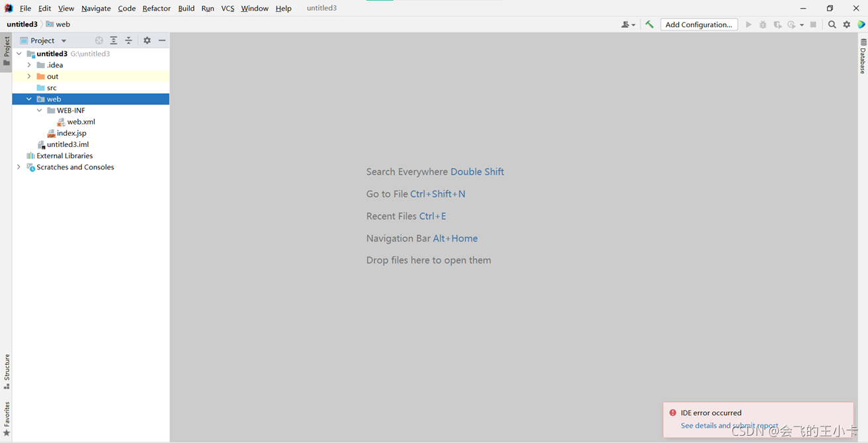
Task: Open the File menu
Action: coord(25,8)
